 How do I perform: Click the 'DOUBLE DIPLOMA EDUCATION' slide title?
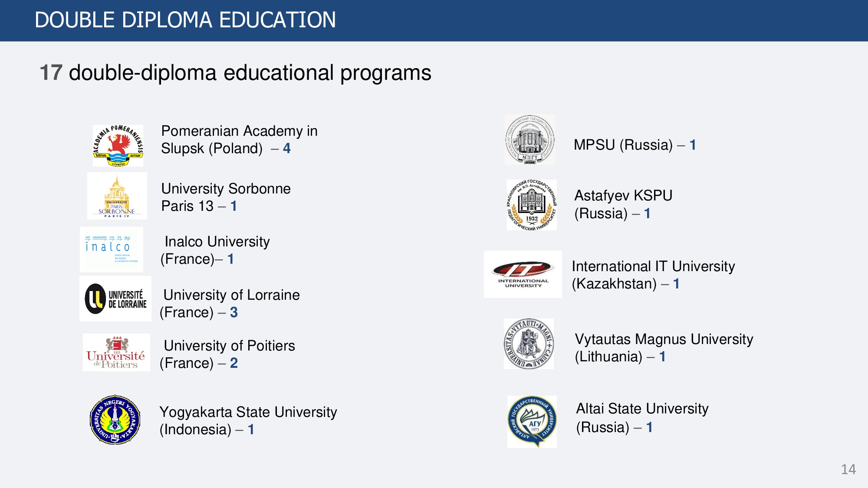pyautogui.click(x=185, y=20)
